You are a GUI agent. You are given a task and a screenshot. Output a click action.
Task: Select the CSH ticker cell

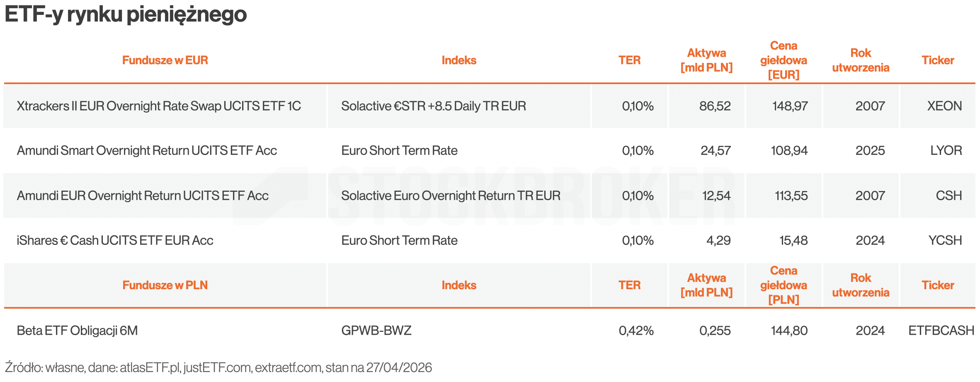click(x=948, y=196)
